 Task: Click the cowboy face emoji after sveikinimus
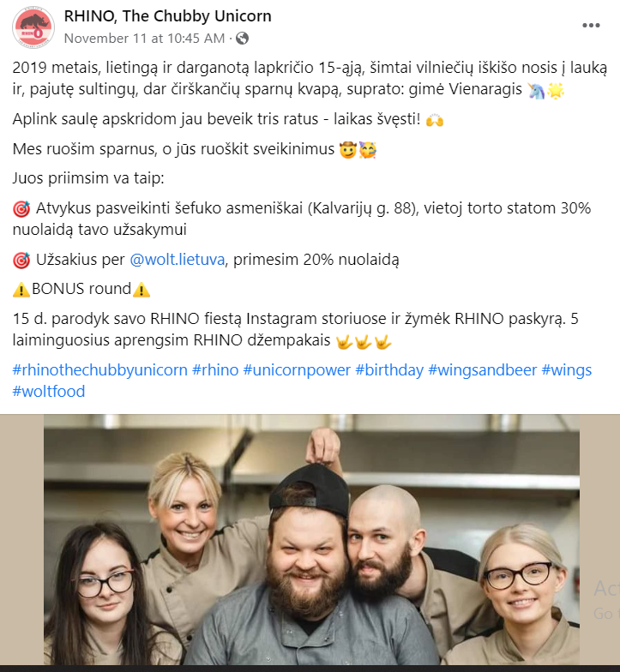(x=348, y=150)
